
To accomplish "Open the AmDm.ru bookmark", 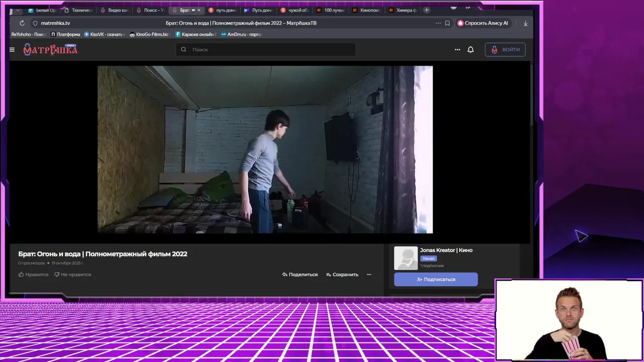I will click(241, 34).
